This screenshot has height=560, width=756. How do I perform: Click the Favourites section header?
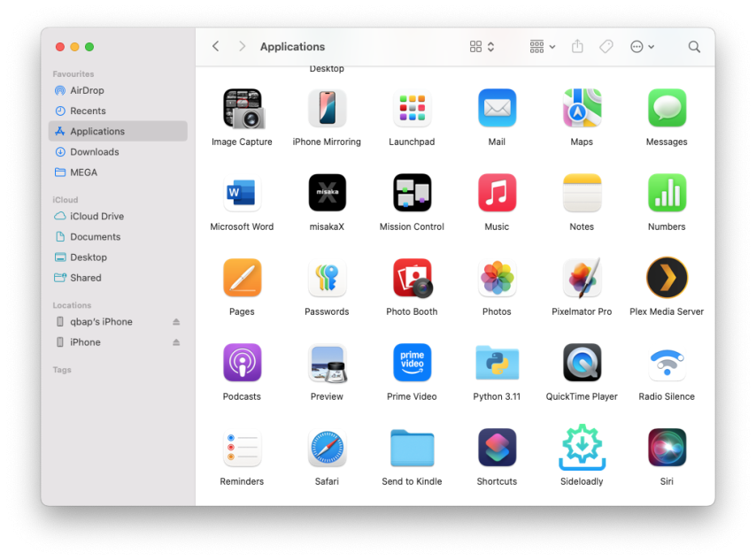(73, 73)
